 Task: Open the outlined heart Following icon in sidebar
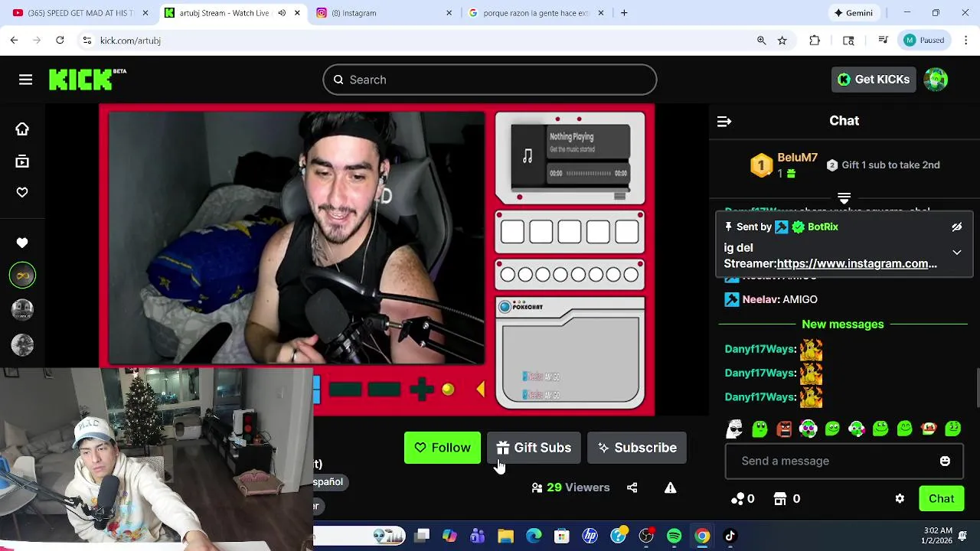[x=22, y=193]
